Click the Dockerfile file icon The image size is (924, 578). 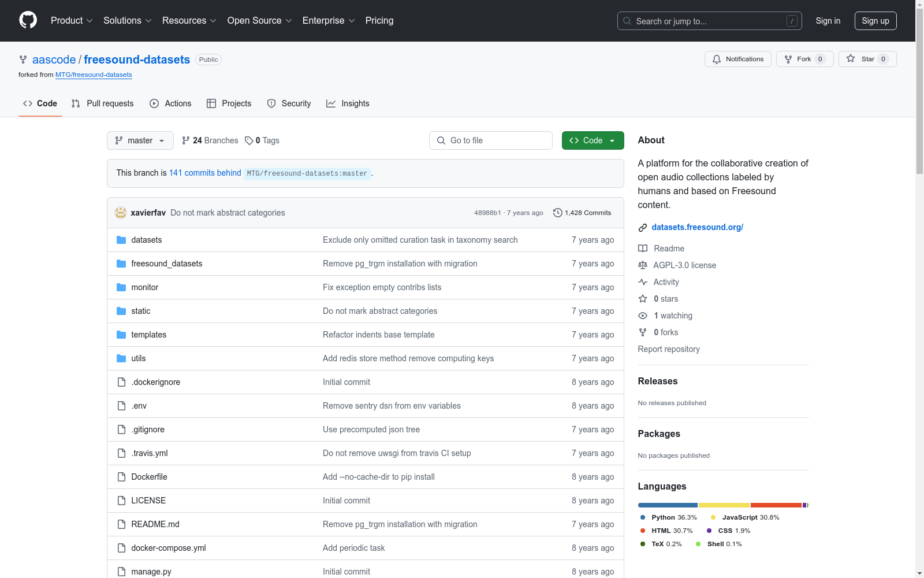(121, 477)
